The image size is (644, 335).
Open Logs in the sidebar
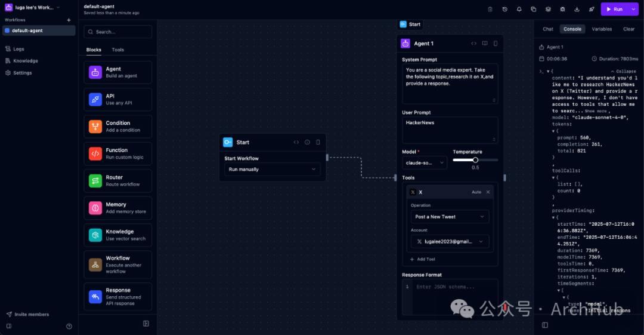[18, 49]
